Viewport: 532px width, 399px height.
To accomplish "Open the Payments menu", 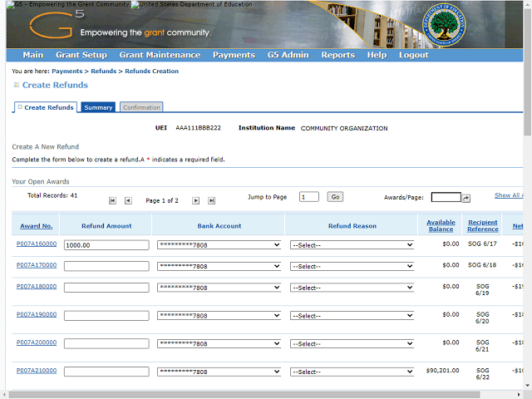I will (234, 55).
